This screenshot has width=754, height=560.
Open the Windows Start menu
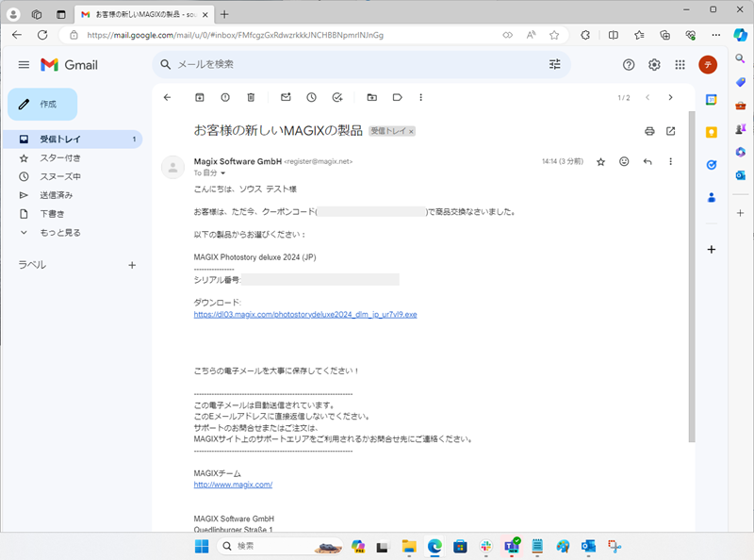202,547
